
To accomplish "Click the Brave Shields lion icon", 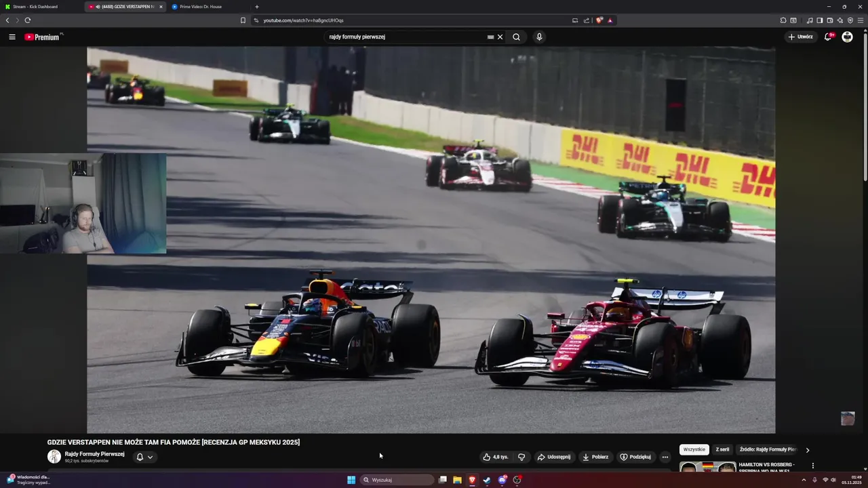I will [x=599, y=20].
